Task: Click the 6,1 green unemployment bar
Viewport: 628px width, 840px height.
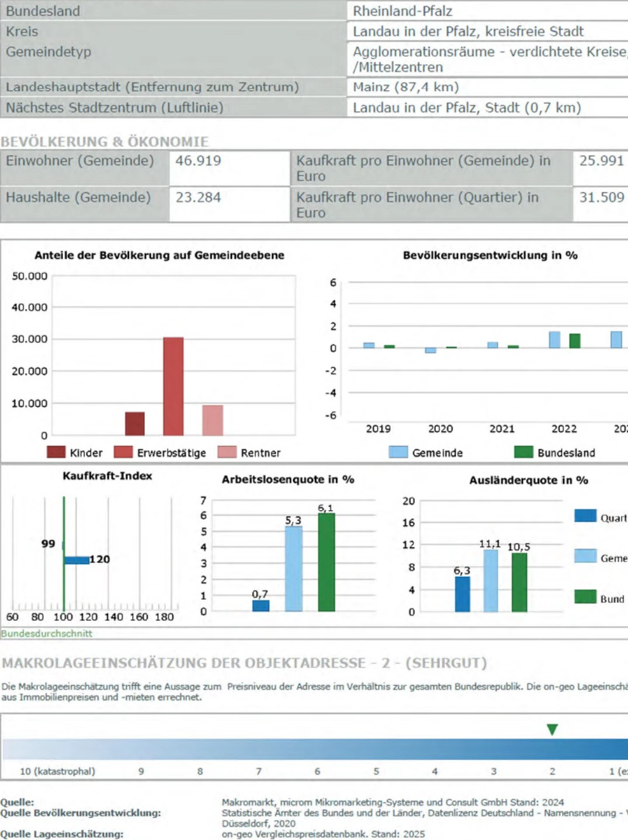Action: (x=327, y=562)
